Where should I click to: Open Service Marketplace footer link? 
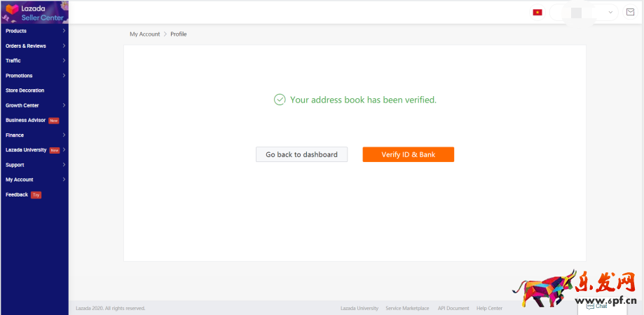[407, 308]
